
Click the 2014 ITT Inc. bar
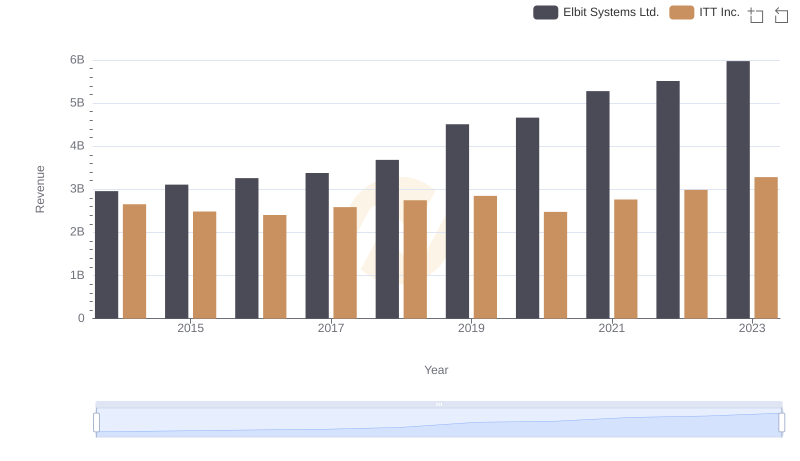tap(135, 261)
